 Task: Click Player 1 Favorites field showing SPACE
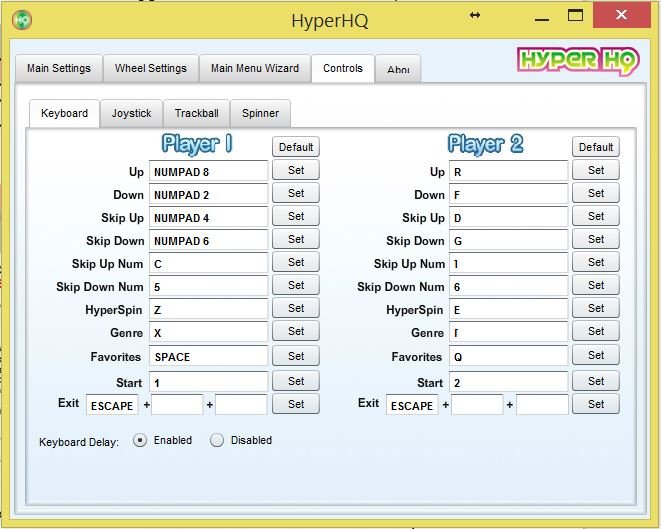[208, 356]
